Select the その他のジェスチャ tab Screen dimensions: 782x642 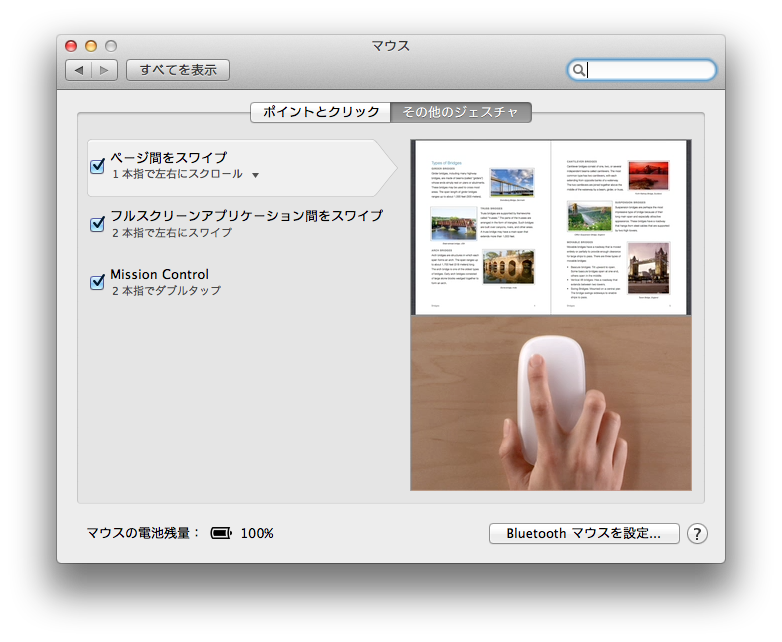pos(461,112)
